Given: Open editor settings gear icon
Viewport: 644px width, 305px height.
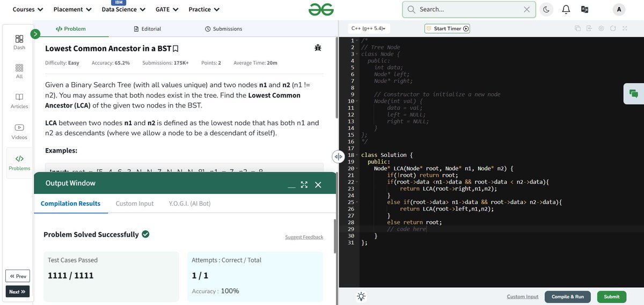Looking at the screenshot, I should pyautogui.click(x=601, y=28).
